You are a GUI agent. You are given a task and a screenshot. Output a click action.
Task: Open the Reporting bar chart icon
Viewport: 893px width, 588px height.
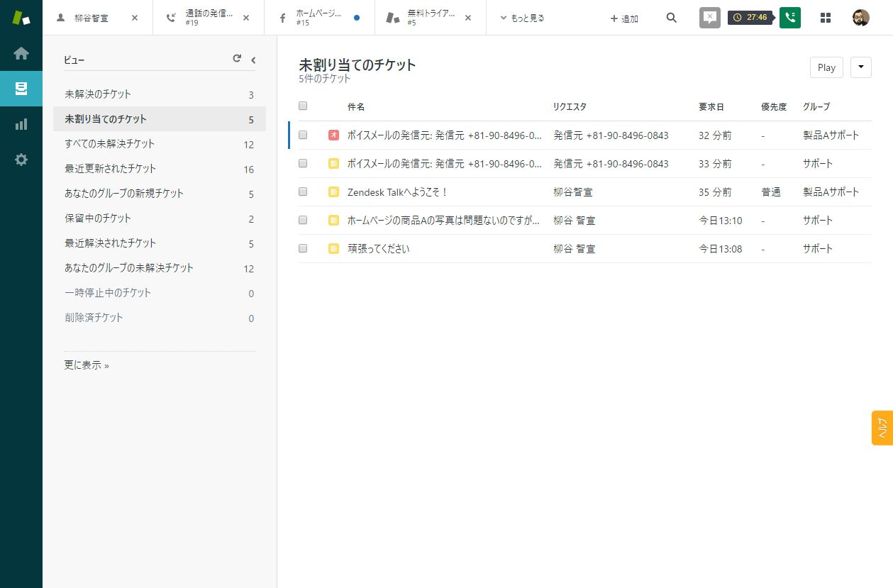21,124
